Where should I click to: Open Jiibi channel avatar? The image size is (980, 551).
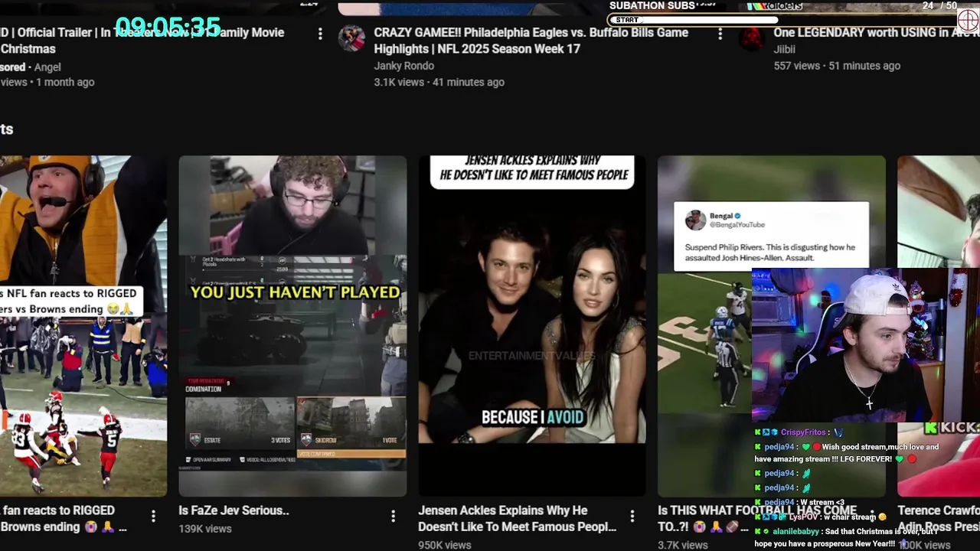[751, 38]
